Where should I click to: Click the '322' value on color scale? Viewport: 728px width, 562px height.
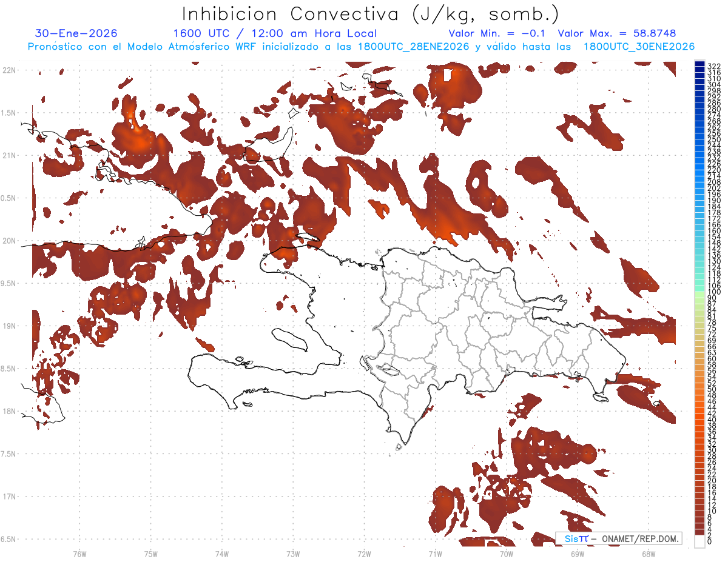pyautogui.click(x=714, y=66)
